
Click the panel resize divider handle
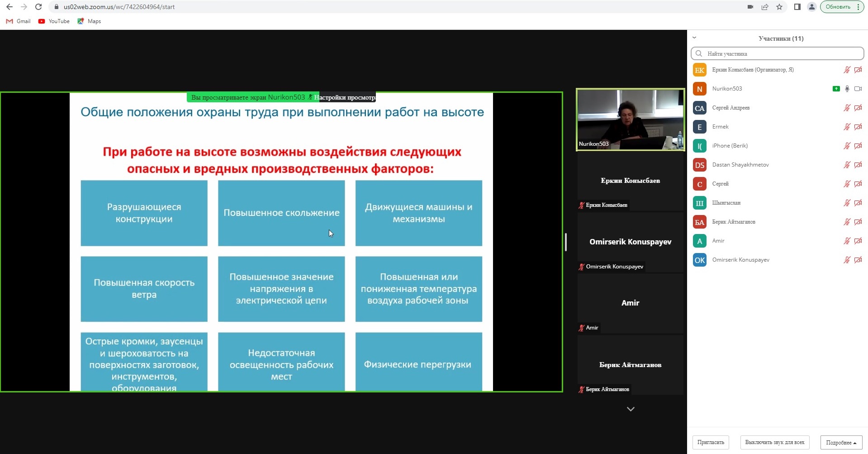click(x=565, y=242)
